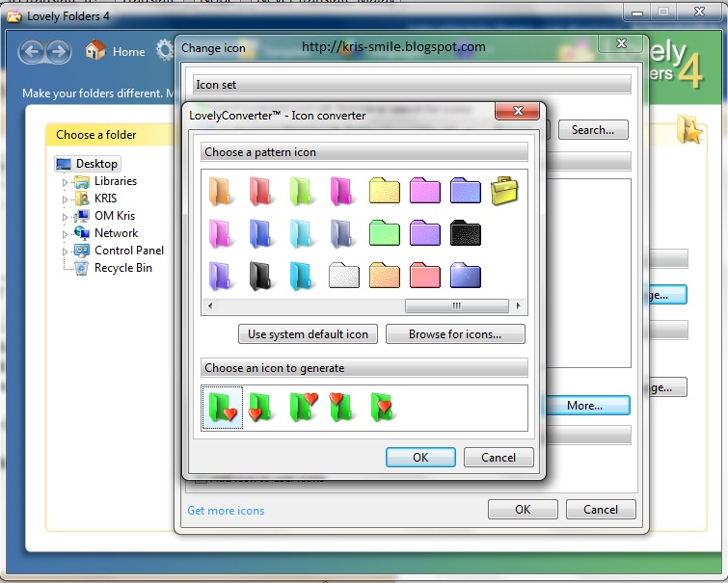Expand the Control Panel tree node
Image resolution: width=728 pixels, height=583 pixels.
click(65, 252)
